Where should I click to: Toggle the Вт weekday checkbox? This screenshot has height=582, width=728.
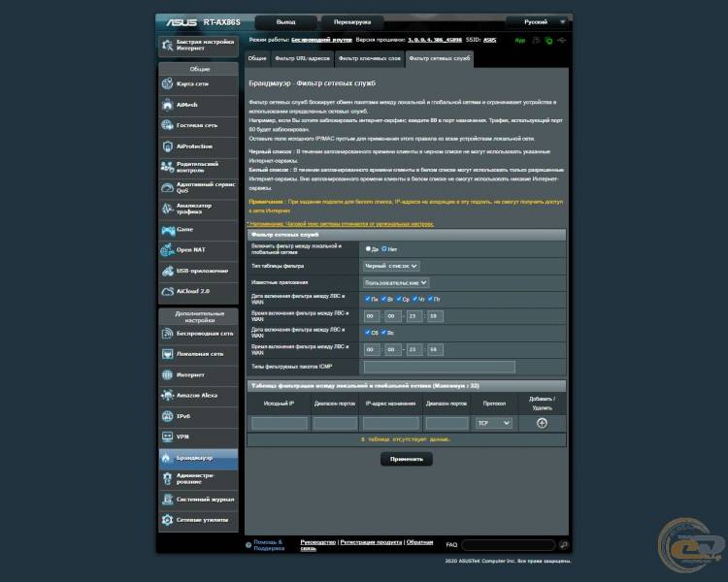383,299
